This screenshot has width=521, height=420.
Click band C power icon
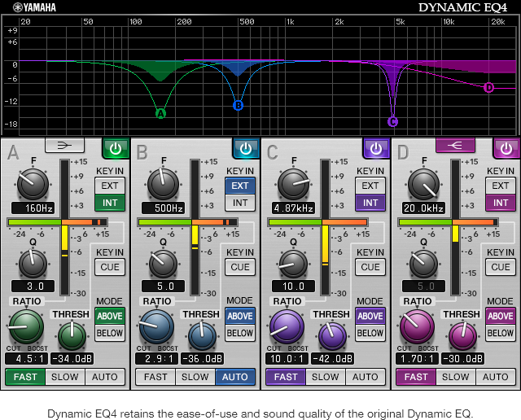[x=375, y=148]
